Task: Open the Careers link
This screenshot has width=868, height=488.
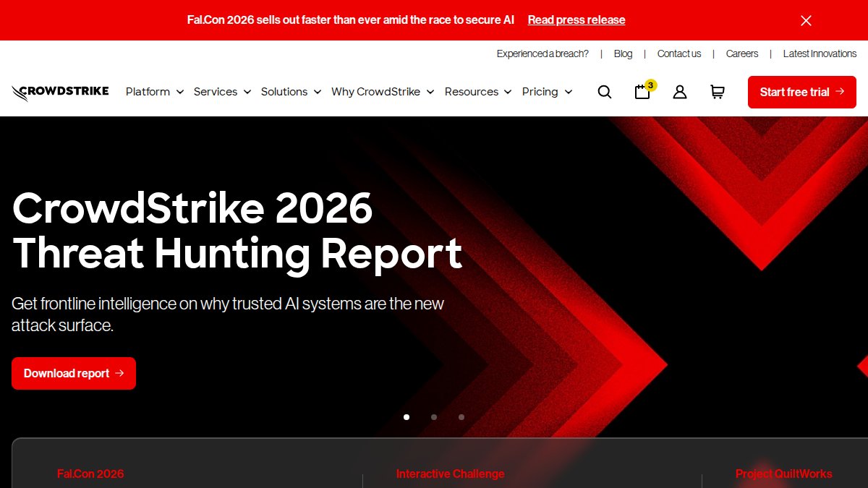Action: [x=742, y=53]
